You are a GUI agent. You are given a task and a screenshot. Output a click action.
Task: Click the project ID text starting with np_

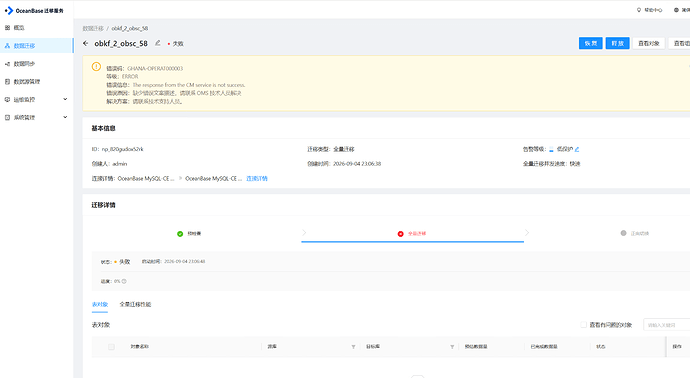123,149
